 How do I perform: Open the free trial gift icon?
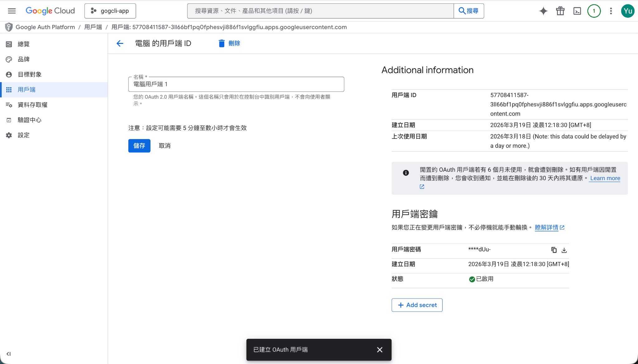[560, 11]
